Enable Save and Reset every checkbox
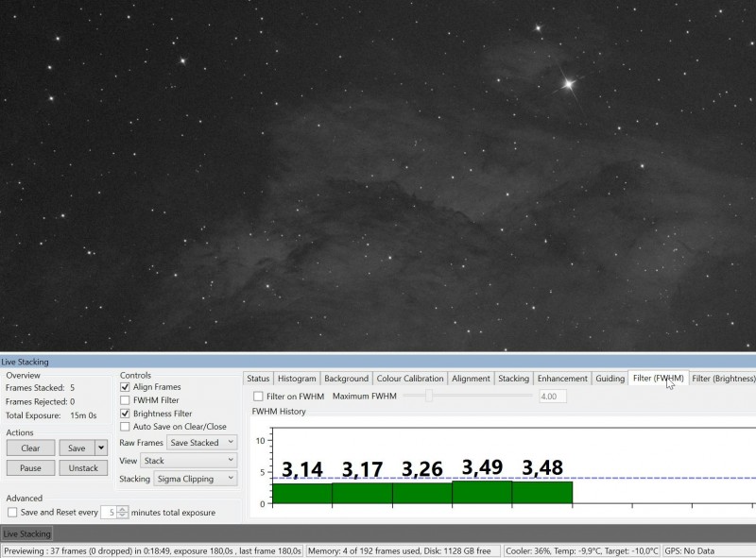 point(12,513)
